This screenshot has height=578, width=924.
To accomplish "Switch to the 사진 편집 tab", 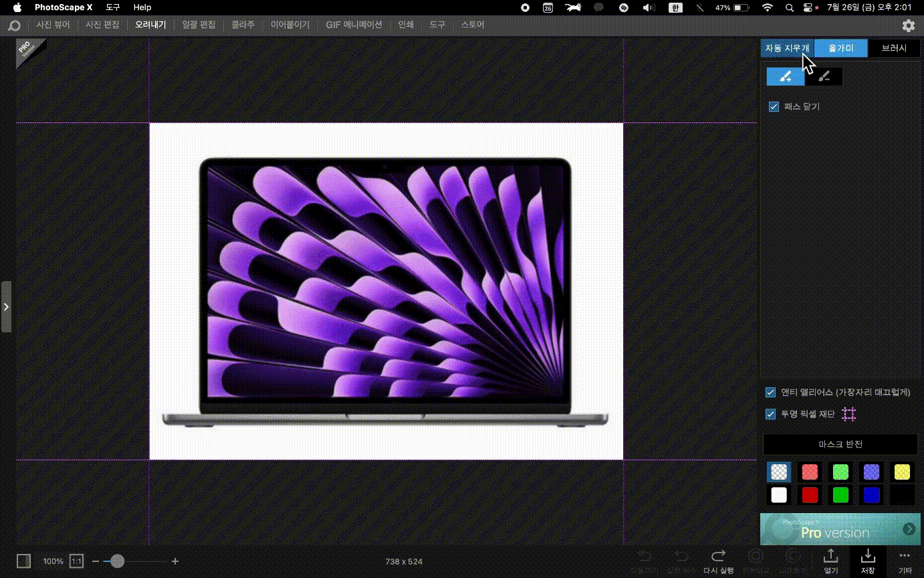I will click(x=102, y=25).
